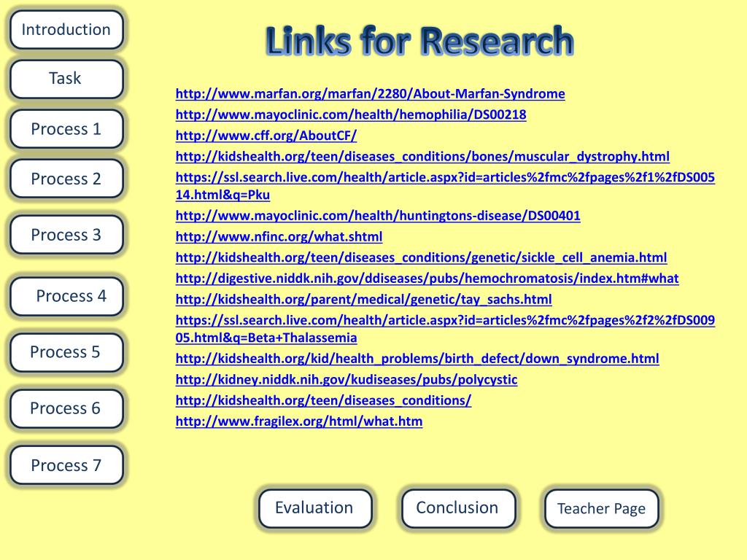Image resolution: width=747 pixels, height=560 pixels.
Task: Go to the Task section
Action: coord(66,79)
